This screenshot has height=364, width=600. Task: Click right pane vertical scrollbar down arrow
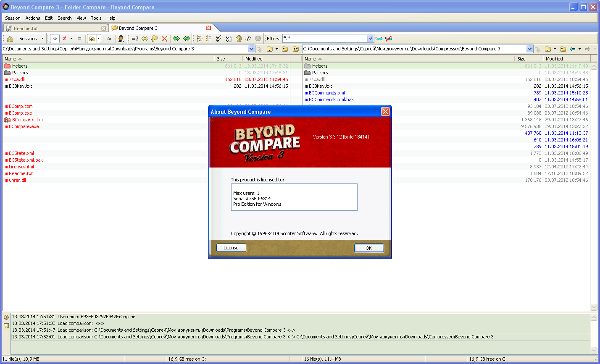coord(594,307)
